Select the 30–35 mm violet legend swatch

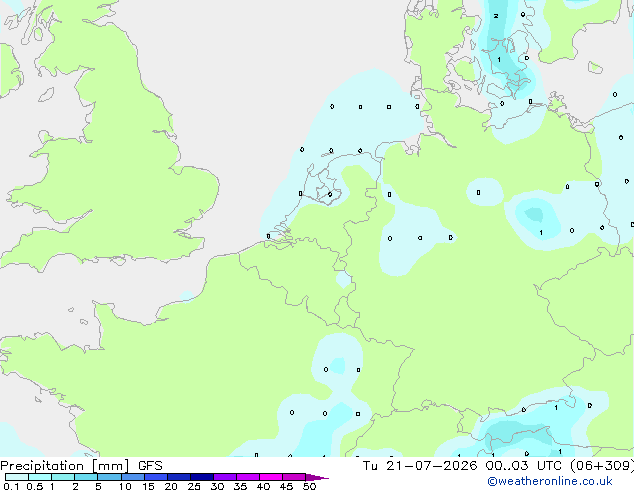[224, 477]
